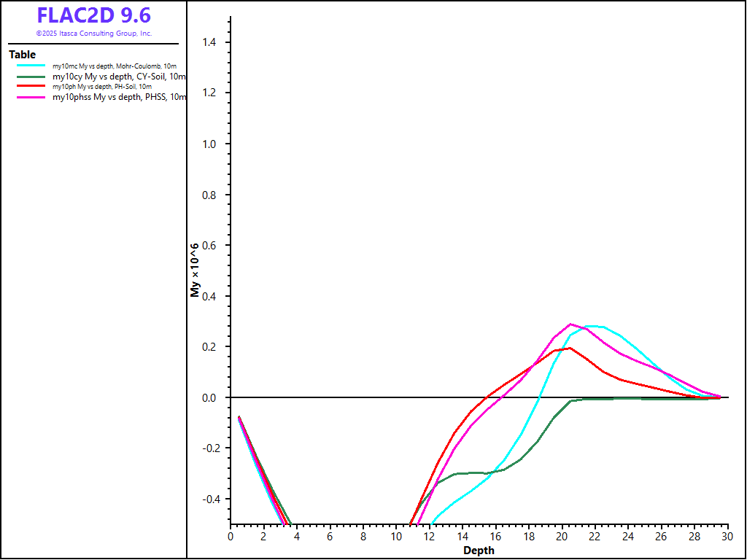Screen dimensions: 747x560
Task: Select the my10ph PH-Soil legend entry text
Action: point(102,87)
